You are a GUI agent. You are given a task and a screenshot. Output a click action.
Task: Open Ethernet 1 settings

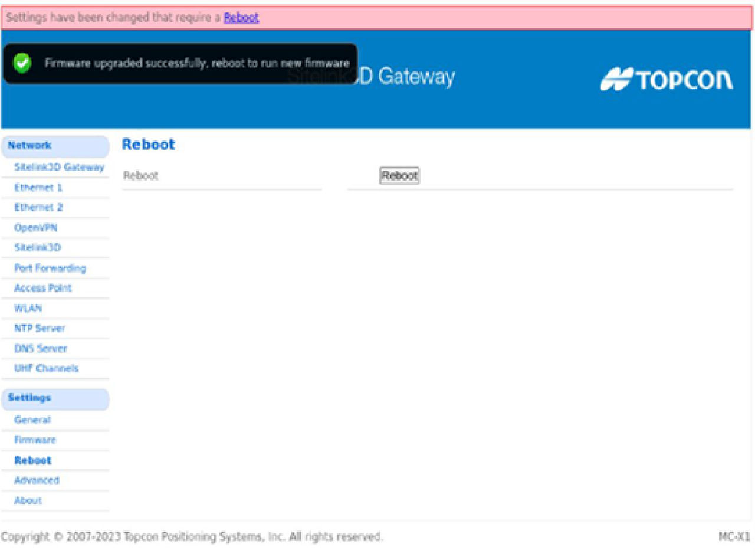pos(38,188)
